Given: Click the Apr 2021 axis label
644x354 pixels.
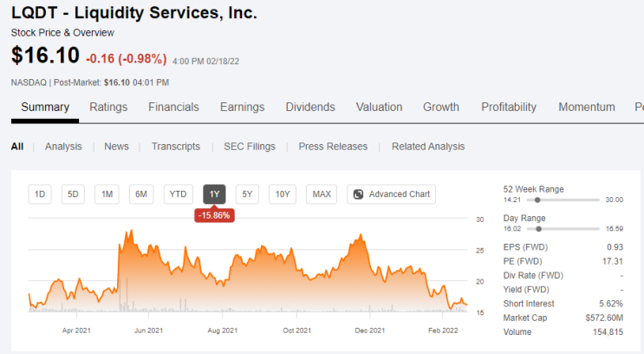Looking at the screenshot, I should point(76,331).
